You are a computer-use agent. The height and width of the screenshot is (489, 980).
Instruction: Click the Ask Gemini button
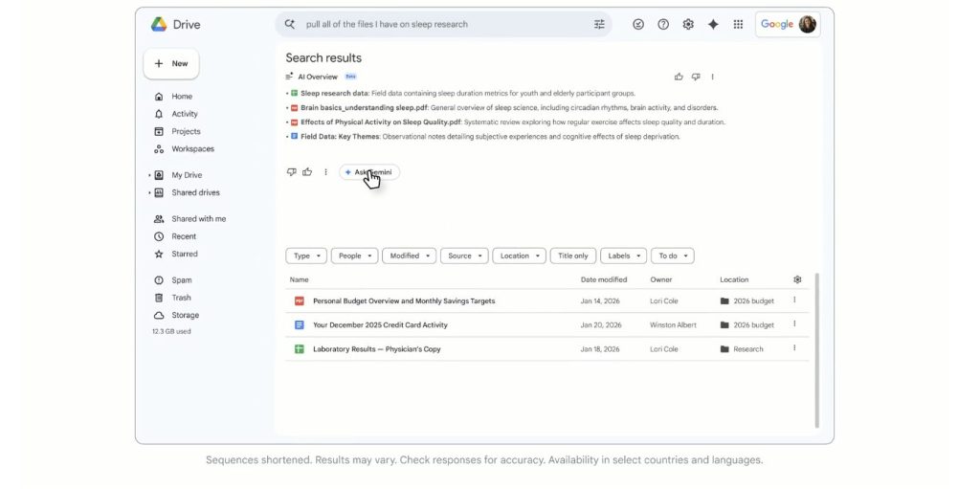tap(369, 172)
